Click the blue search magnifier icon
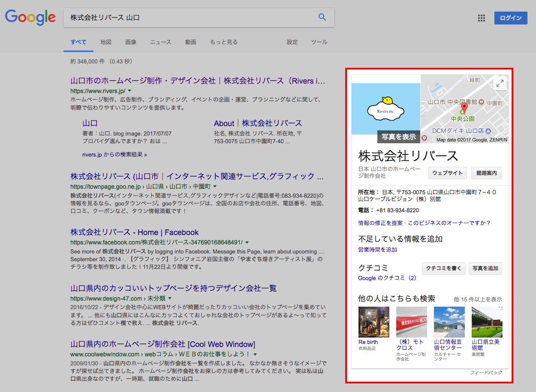The width and height of the screenshot is (536, 392). (322, 18)
